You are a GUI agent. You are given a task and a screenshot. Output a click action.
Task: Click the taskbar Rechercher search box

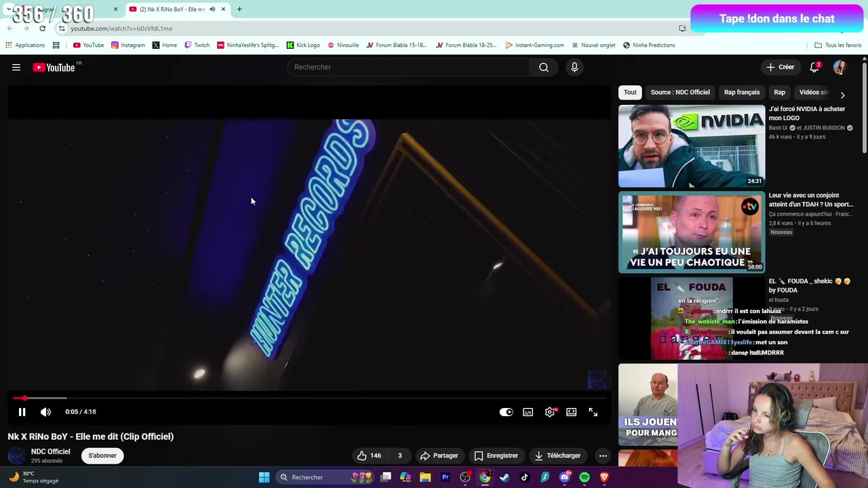[325, 477]
